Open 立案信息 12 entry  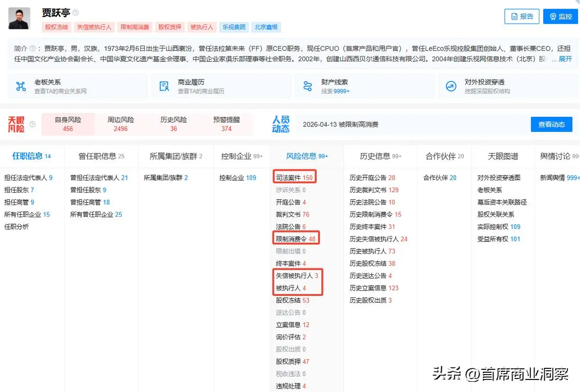pyautogui.click(x=292, y=325)
